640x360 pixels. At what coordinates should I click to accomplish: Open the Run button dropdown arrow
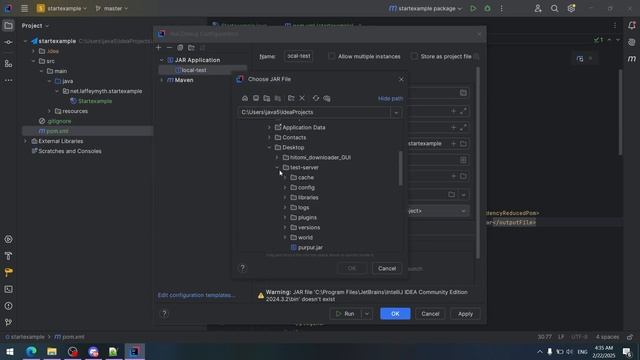point(367,314)
